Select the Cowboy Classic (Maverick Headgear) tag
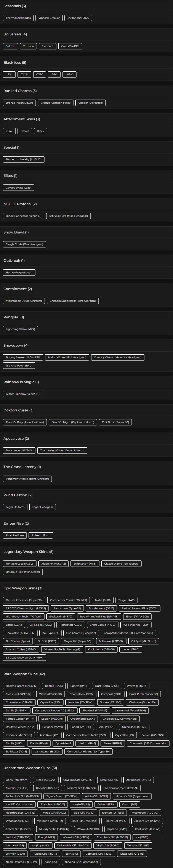Viewport: 173px width, 868px height. coord(117,357)
